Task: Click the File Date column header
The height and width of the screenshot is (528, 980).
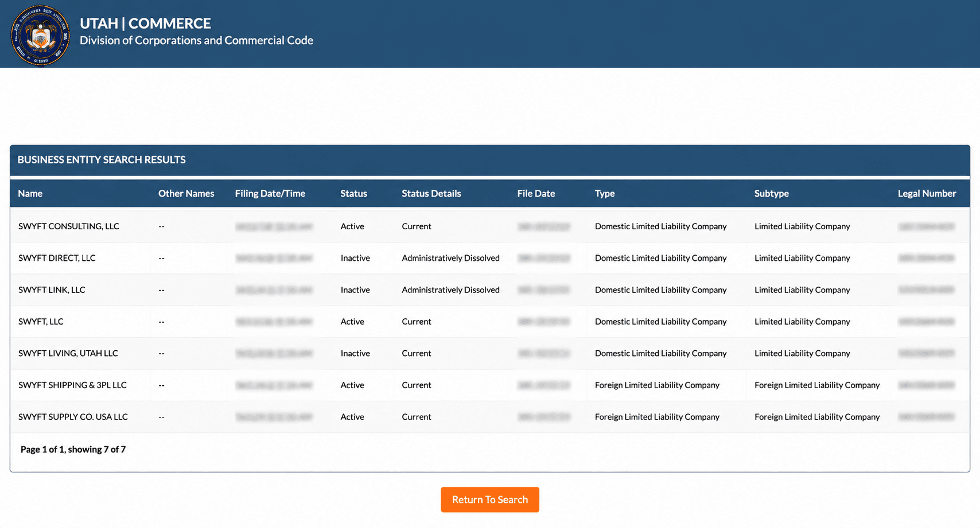Action: [x=536, y=194]
